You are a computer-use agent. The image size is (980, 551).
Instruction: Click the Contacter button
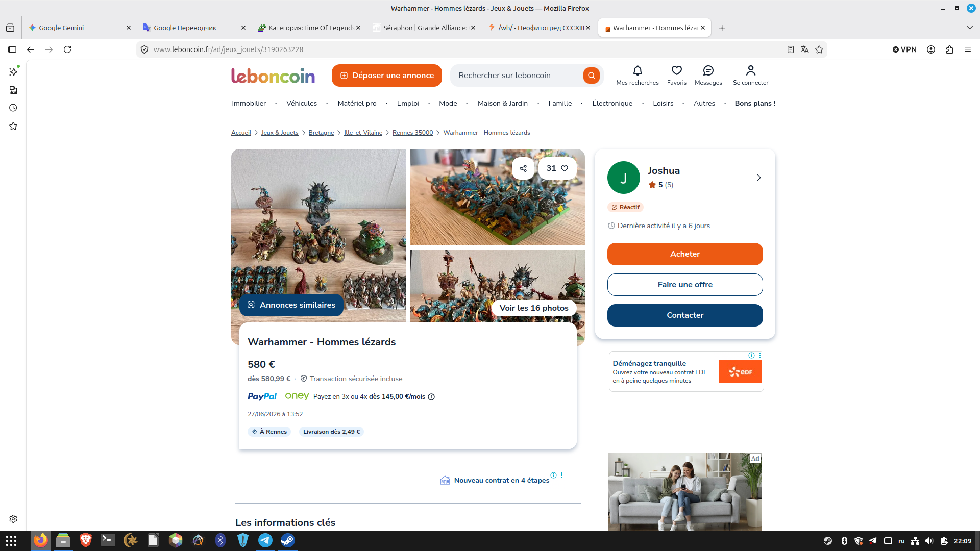click(x=685, y=315)
